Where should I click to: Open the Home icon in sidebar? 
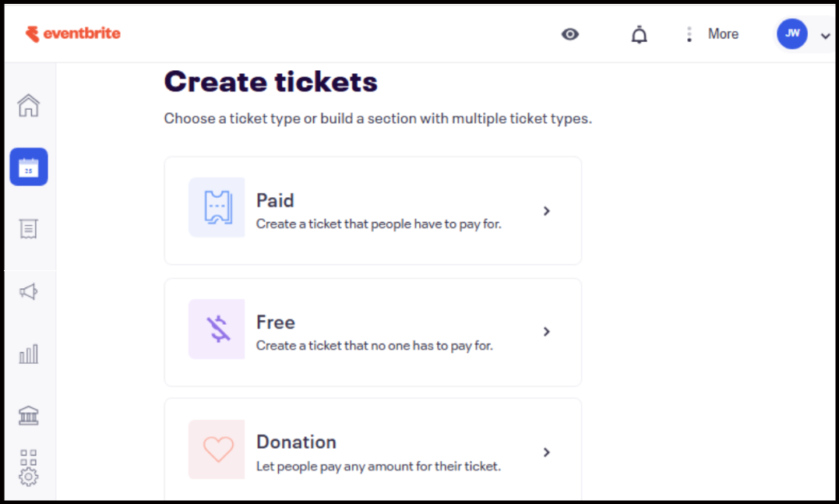(29, 105)
